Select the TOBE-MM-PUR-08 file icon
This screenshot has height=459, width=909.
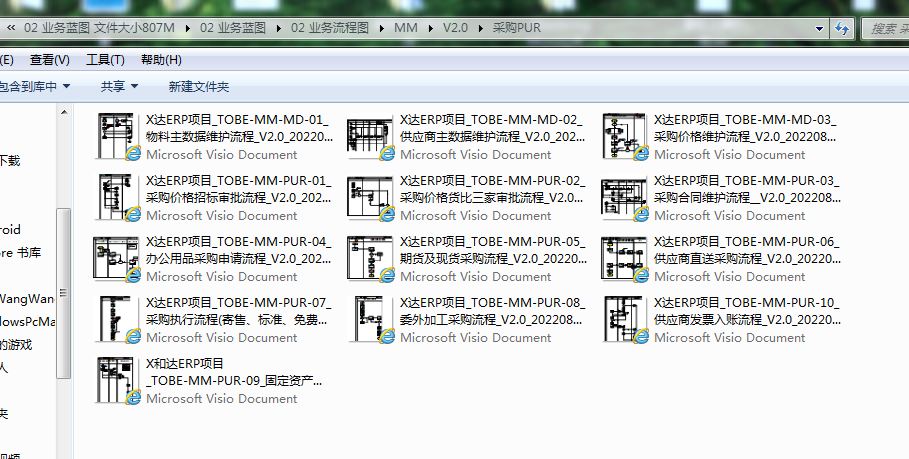(x=370, y=319)
